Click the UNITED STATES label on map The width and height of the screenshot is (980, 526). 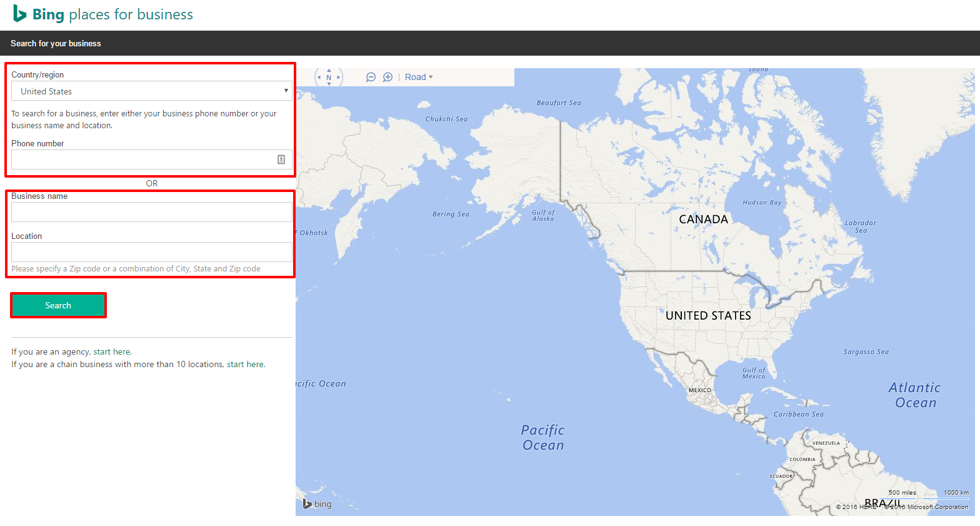click(x=708, y=316)
